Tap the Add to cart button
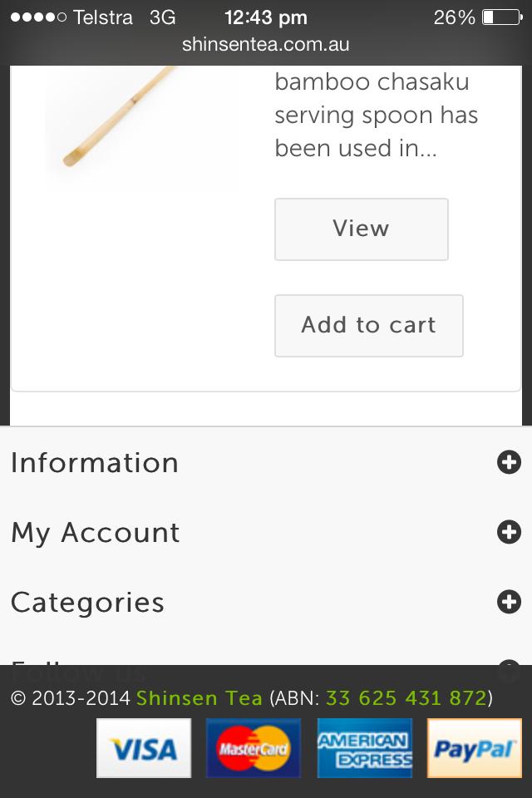Image resolution: width=532 pixels, height=798 pixels. tap(369, 326)
